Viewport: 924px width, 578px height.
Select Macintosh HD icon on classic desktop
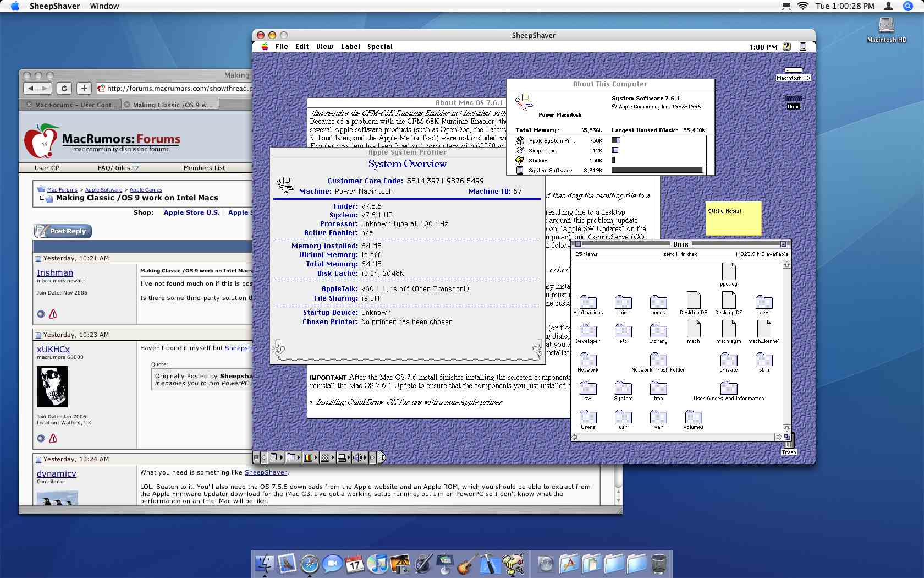793,74
